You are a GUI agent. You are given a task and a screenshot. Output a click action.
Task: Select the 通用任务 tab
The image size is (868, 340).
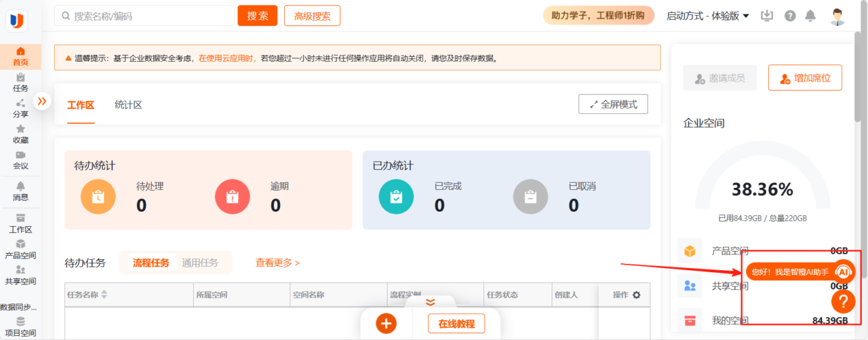tap(200, 263)
